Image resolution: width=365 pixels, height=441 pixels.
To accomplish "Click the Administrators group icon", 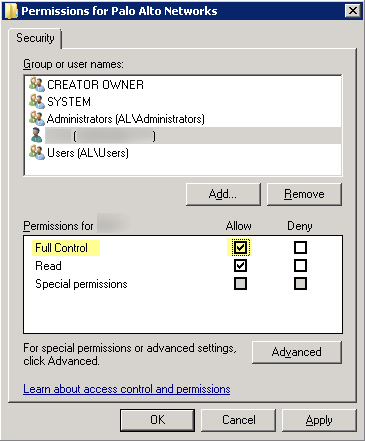I will click(37, 118).
